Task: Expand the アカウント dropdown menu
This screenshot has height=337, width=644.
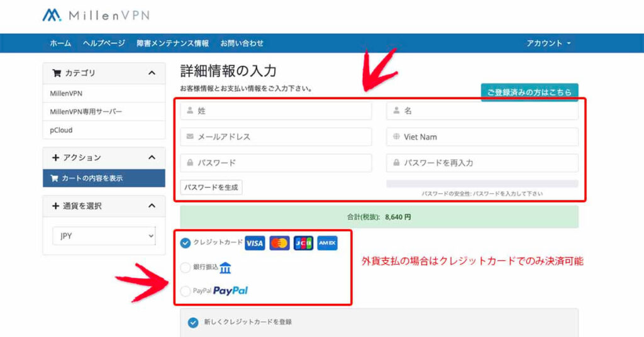Action: coord(548,43)
